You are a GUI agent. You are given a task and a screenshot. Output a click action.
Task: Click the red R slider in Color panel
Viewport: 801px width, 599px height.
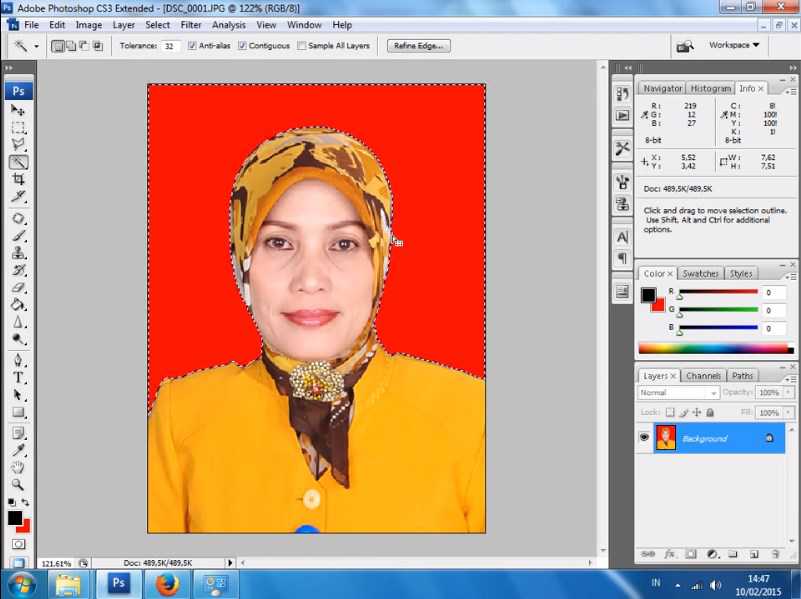pos(718,292)
